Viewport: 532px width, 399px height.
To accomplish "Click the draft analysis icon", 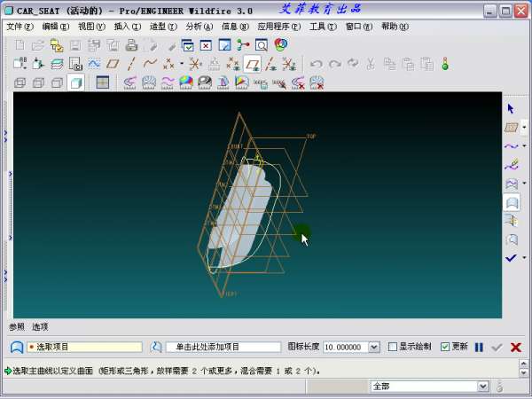I will coord(223,82).
